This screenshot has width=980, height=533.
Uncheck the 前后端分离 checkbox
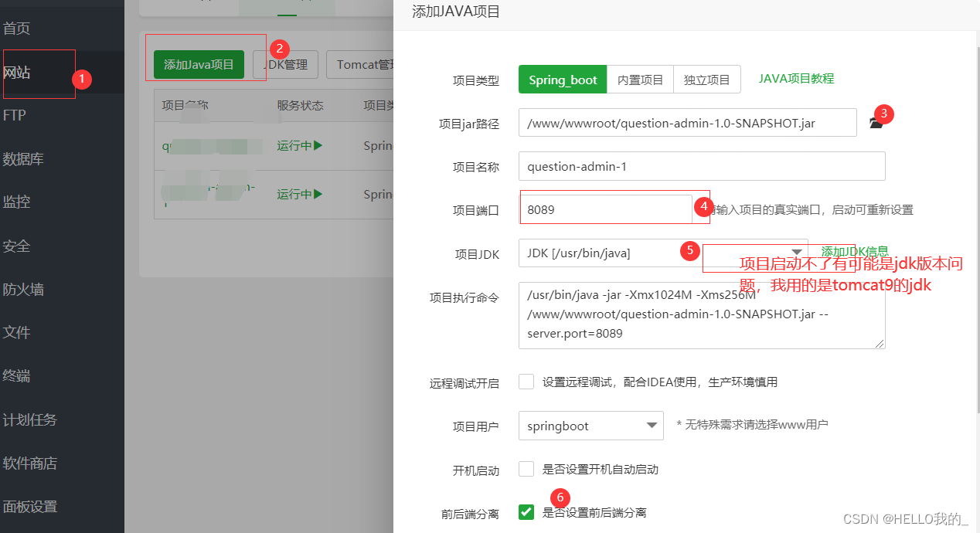coord(526,511)
